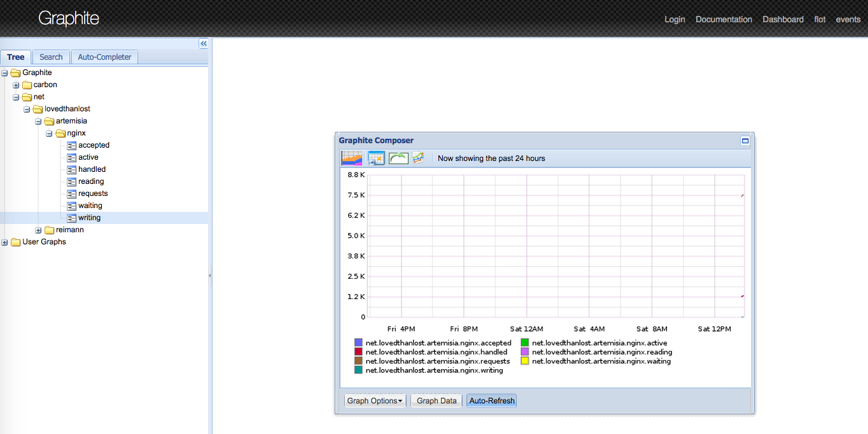Switch to the Auto-Completer tab

tap(104, 57)
